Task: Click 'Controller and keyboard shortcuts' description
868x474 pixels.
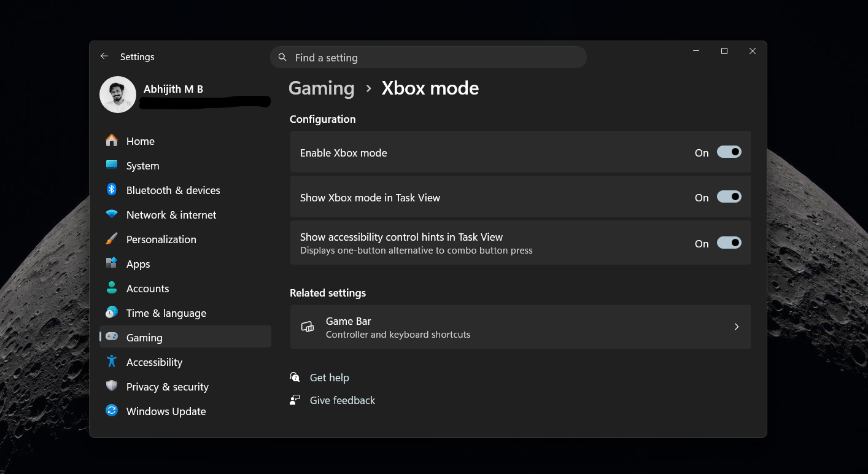Action: (x=398, y=335)
